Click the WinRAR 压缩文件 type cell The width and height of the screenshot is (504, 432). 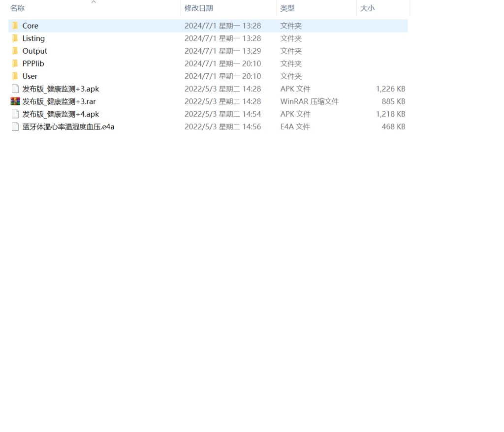coord(309,101)
